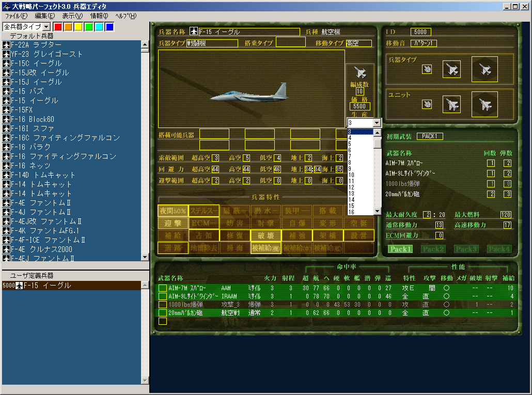Screen dimensions: 532x395
Task: Open 初期武装 PACK1 selector
Action: (x=430, y=136)
